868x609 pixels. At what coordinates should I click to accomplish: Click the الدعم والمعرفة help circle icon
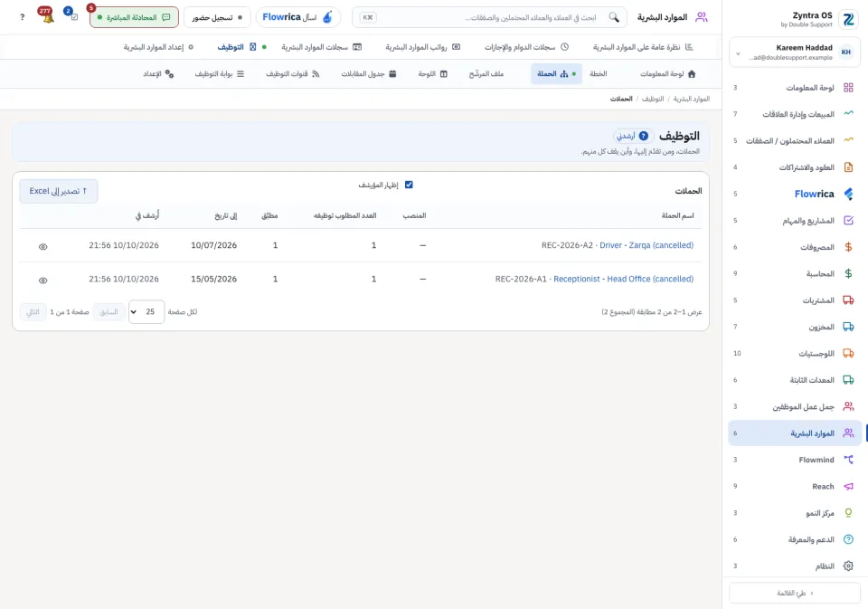coord(848,539)
